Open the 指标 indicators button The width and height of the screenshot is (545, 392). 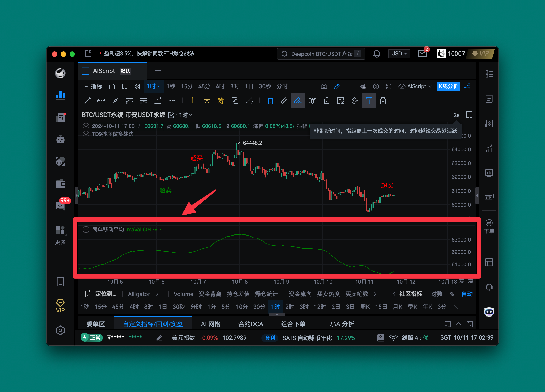click(x=93, y=86)
